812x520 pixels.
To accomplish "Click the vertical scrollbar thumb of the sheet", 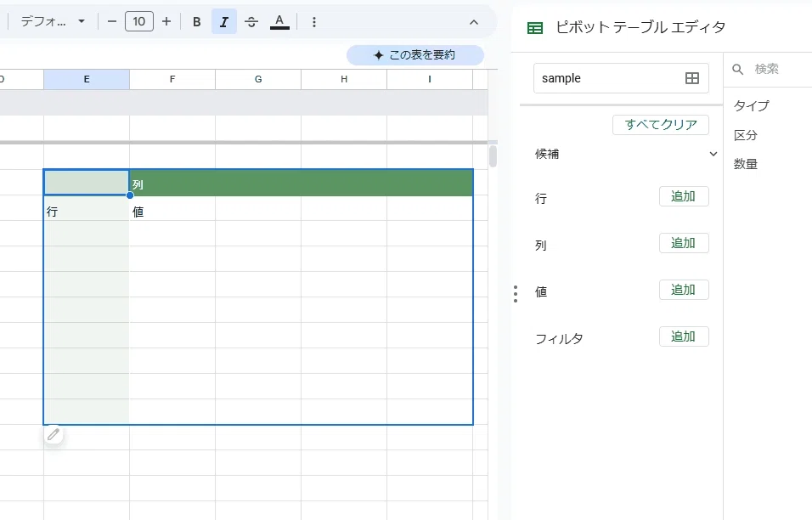I will click(x=493, y=155).
